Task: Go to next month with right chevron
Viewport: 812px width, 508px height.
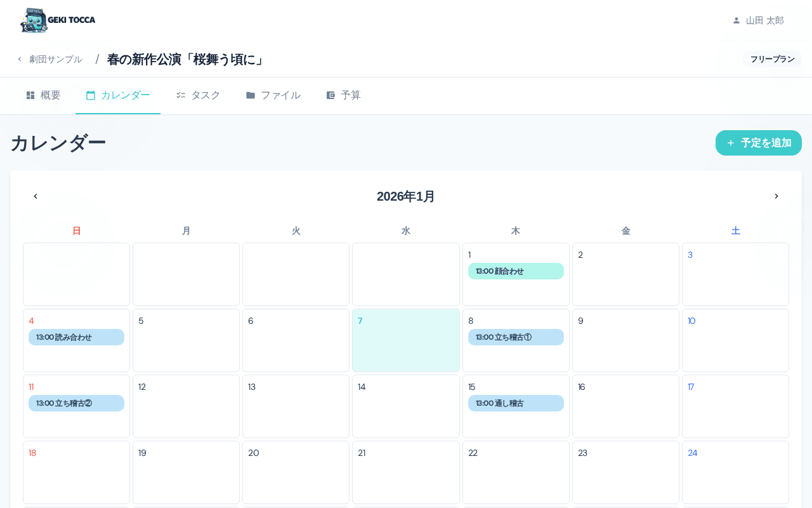Action: click(776, 196)
